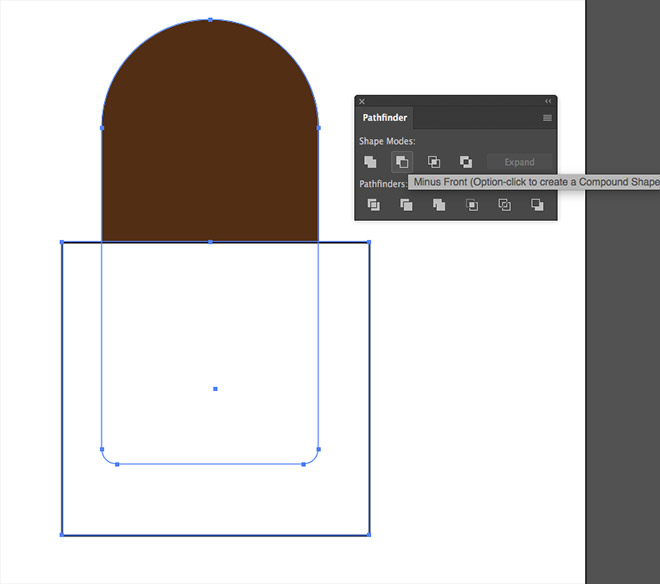
Task: Click the Trim pathfinder icon
Action: 406,205
